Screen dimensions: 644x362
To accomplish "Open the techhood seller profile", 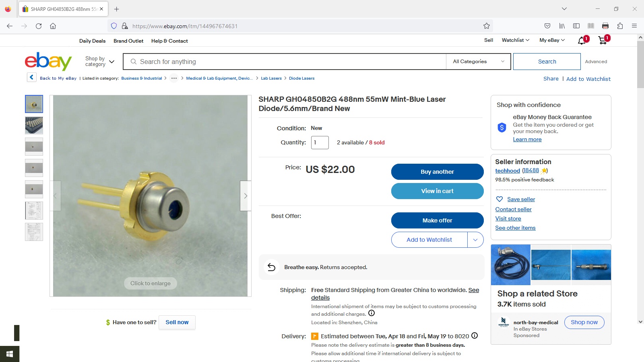I will (x=508, y=171).
